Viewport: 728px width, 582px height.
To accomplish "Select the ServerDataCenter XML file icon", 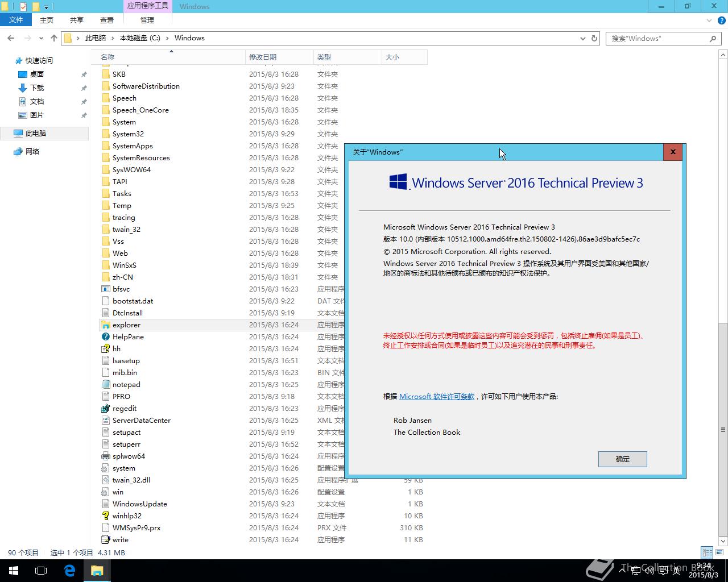I will coord(105,421).
